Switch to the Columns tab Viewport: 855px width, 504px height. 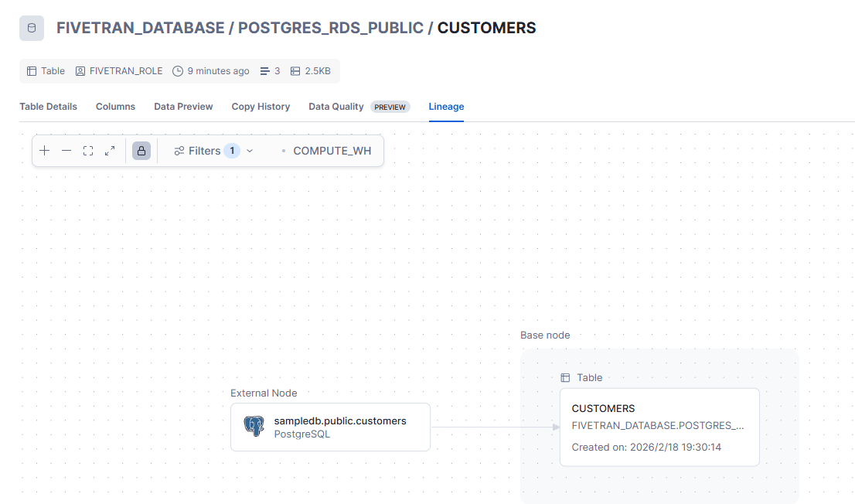(x=115, y=107)
